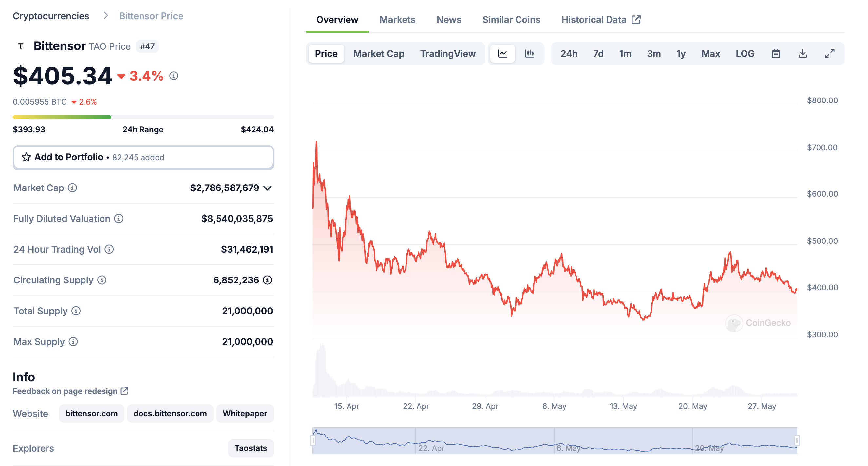The width and height of the screenshot is (868, 466).
Task: Click the Circulating Supply info icon
Action: point(102,280)
